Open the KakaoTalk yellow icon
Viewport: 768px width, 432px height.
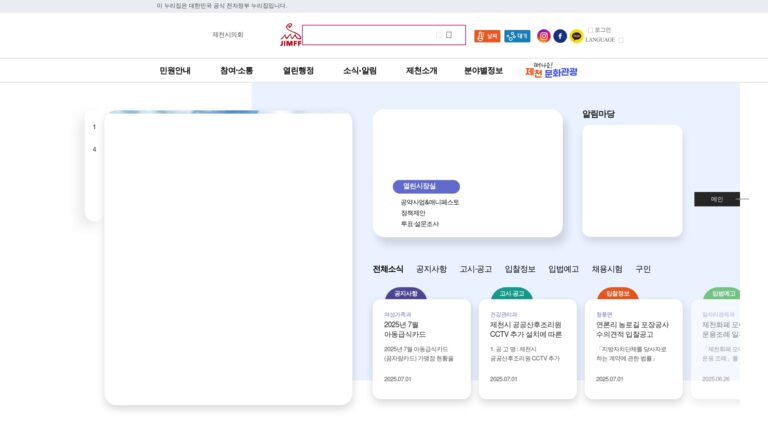(576, 36)
